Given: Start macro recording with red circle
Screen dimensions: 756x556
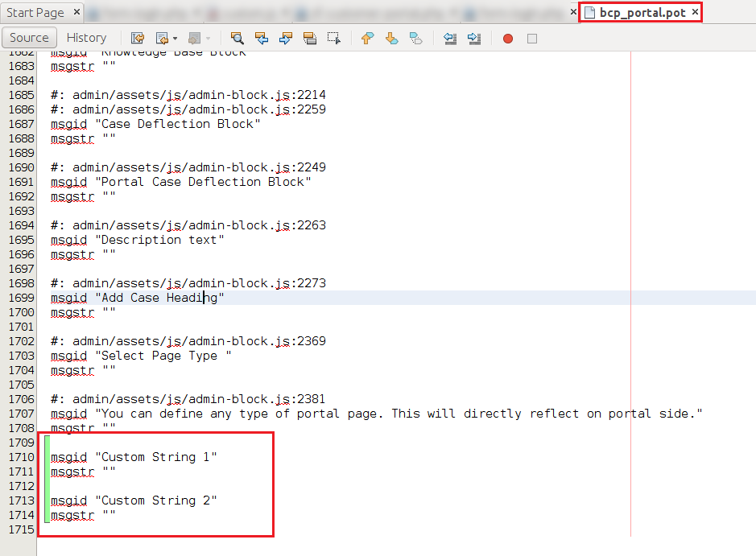Looking at the screenshot, I should [x=508, y=38].
